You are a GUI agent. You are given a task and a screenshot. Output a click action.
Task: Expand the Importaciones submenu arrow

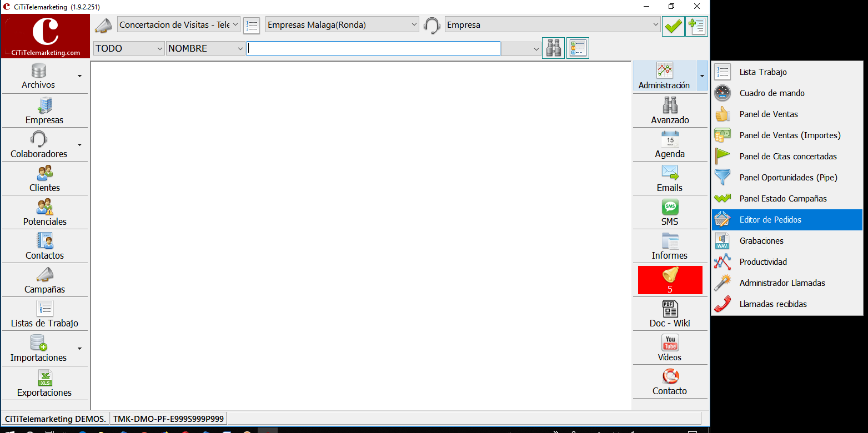79,349
